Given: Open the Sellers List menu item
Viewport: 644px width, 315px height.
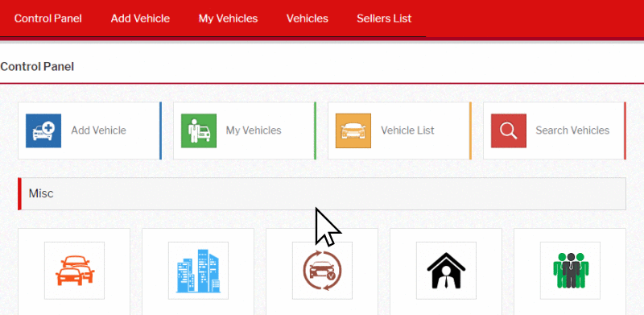Looking at the screenshot, I should pyautogui.click(x=384, y=19).
